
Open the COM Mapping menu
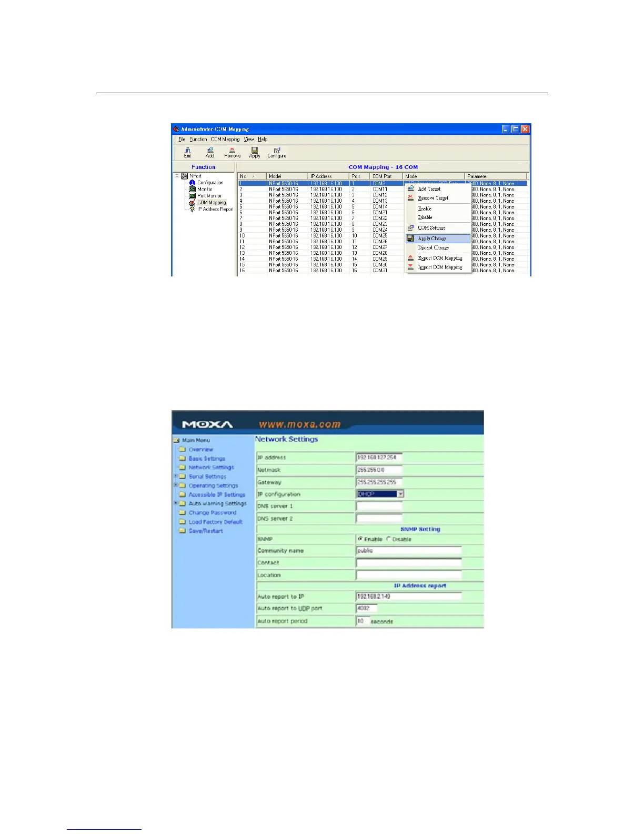225,140
